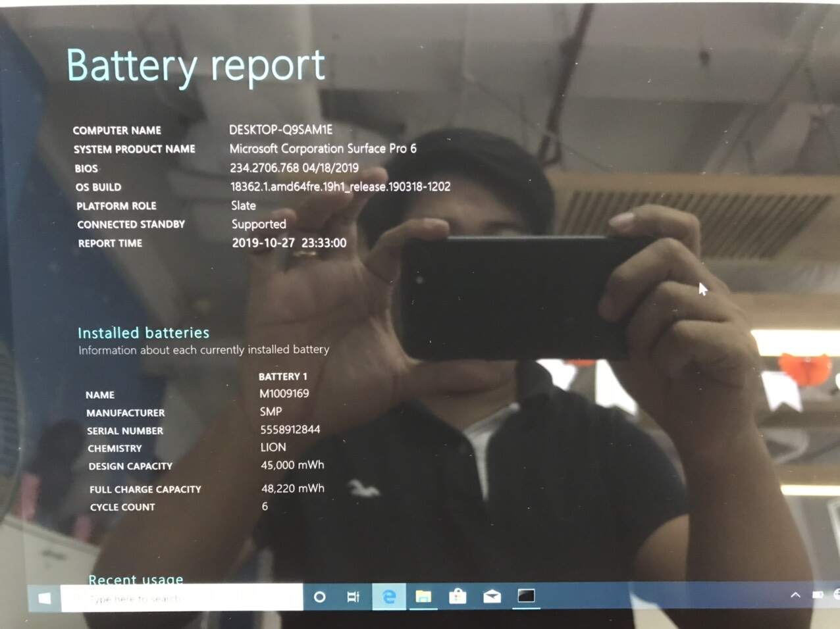Switch to the Command Prompt window
The height and width of the screenshot is (629, 840).
tap(526, 596)
